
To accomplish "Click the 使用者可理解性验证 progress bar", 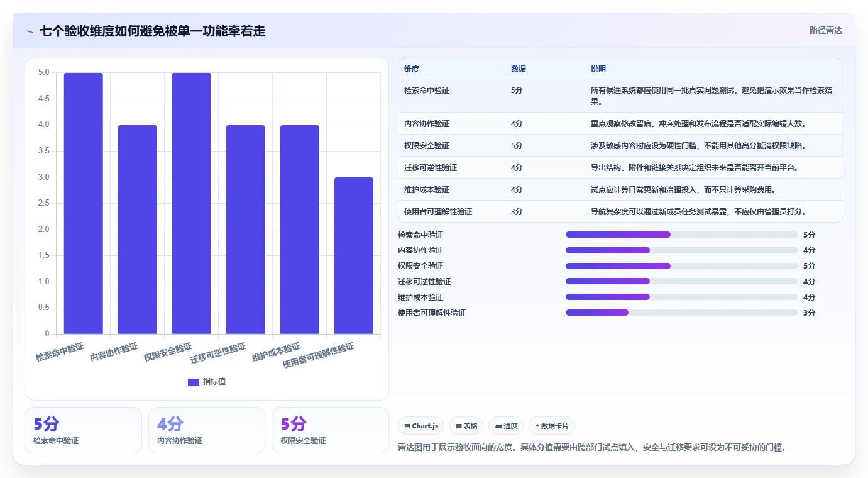I will tap(681, 313).
